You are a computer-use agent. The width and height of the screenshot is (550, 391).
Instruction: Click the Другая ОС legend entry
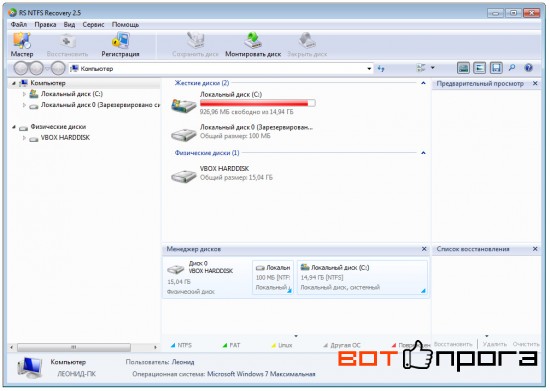[342, 345]
